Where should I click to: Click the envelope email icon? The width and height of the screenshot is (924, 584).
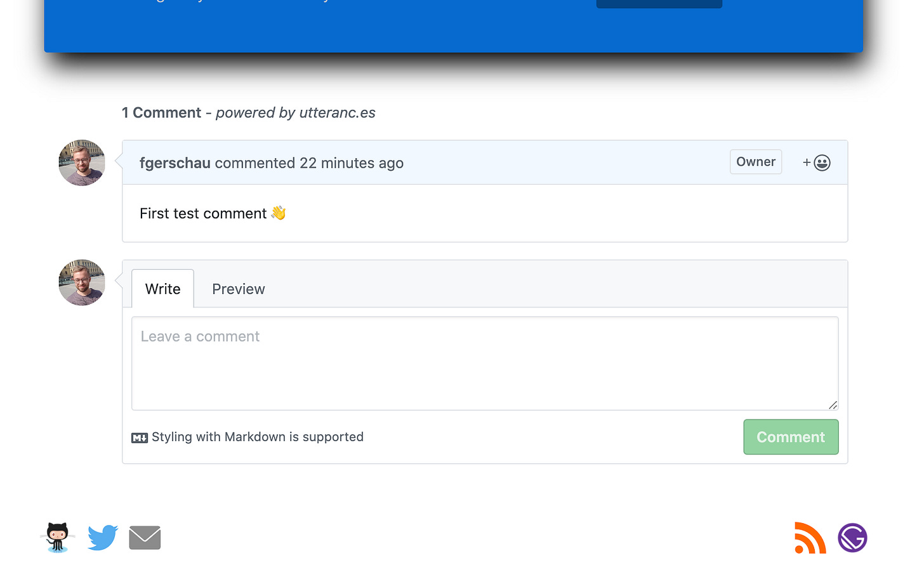[x=145, y=538]
